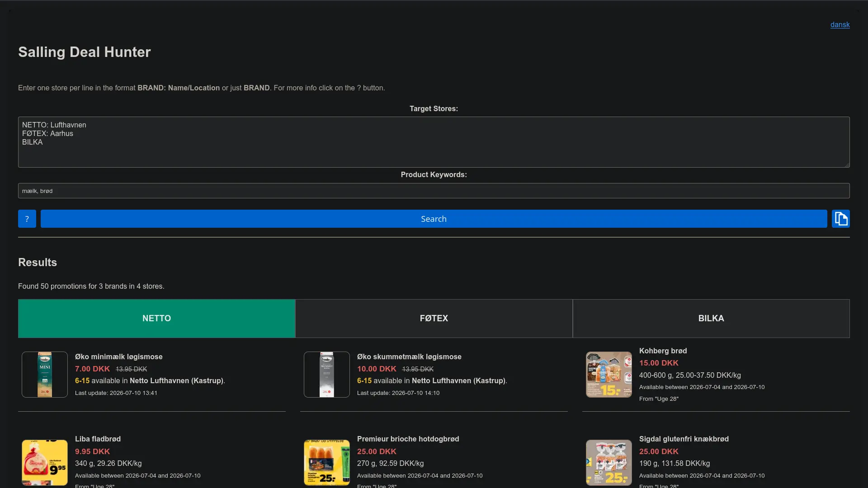Click the copy-to-clipboard icon button
Image resolution: width=868 pixels, height=488 pixels.
840,219
